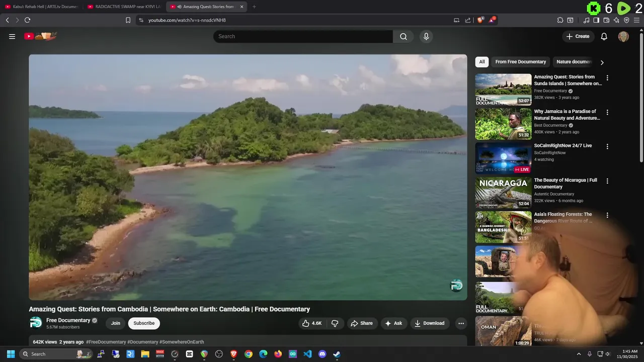
Task: Click the Download button
Action: (429, 323)
